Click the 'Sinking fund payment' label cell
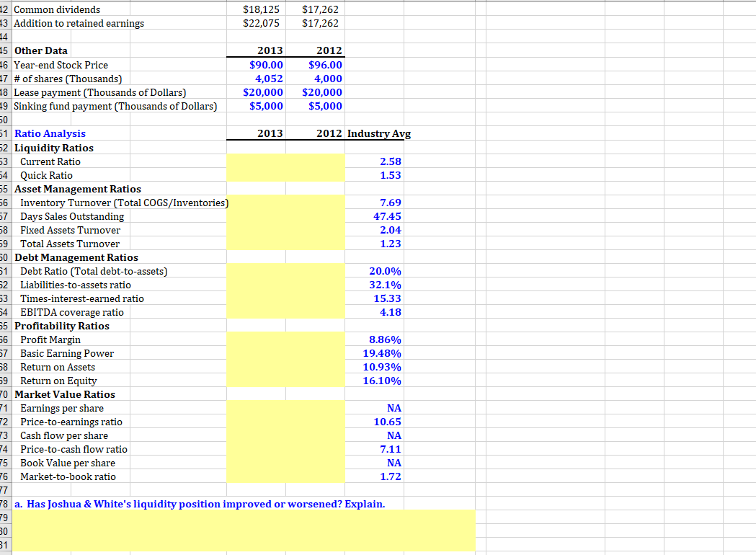 click(x=115, y=106)
